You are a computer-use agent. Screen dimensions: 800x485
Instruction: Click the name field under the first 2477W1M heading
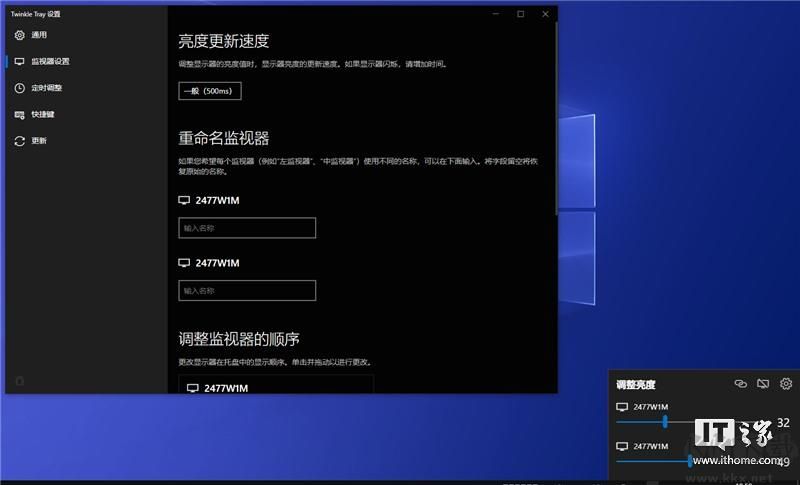tap(247, 228)
